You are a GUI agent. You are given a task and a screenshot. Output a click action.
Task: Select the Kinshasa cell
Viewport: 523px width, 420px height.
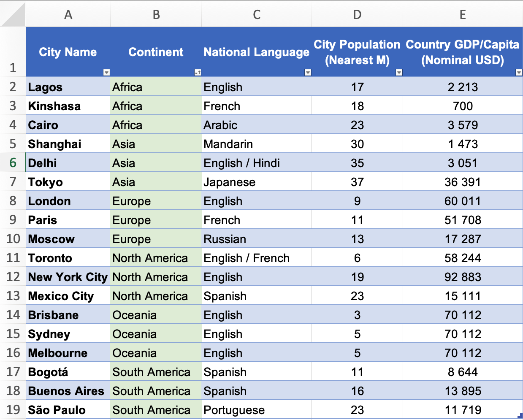[54, 106]
